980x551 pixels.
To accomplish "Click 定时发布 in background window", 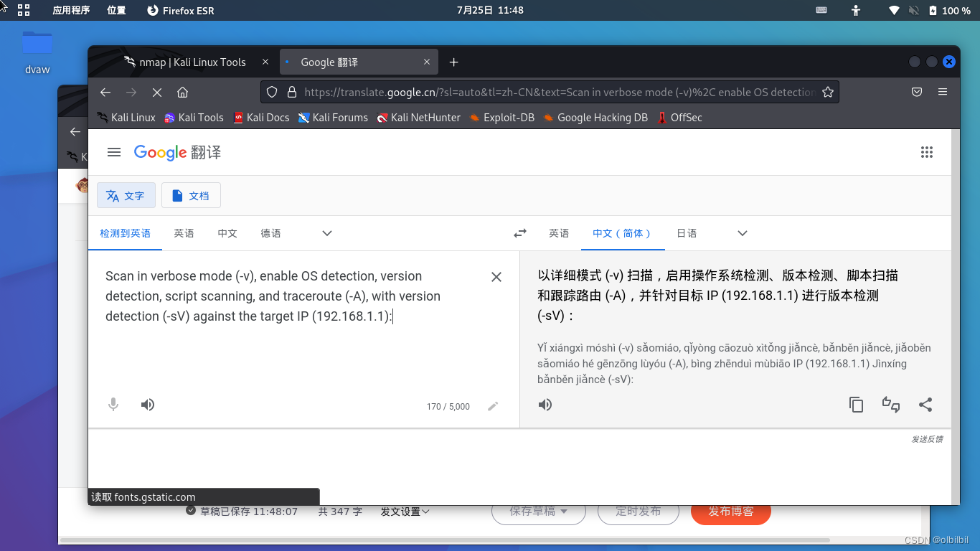I will pos(638,512).
